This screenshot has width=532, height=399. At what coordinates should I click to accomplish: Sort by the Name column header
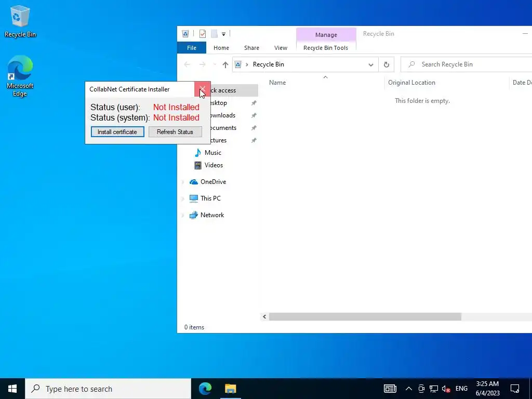point(277,83)
